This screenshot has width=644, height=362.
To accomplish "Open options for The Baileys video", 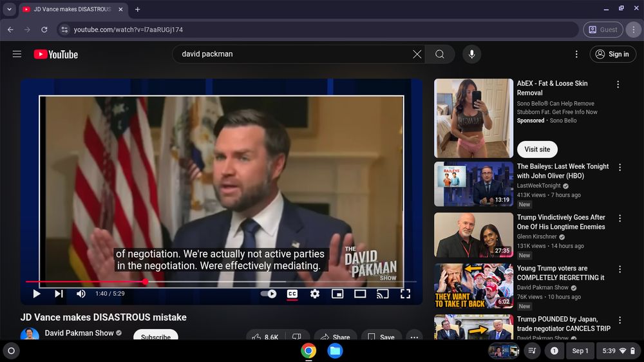I will (620, 167).
